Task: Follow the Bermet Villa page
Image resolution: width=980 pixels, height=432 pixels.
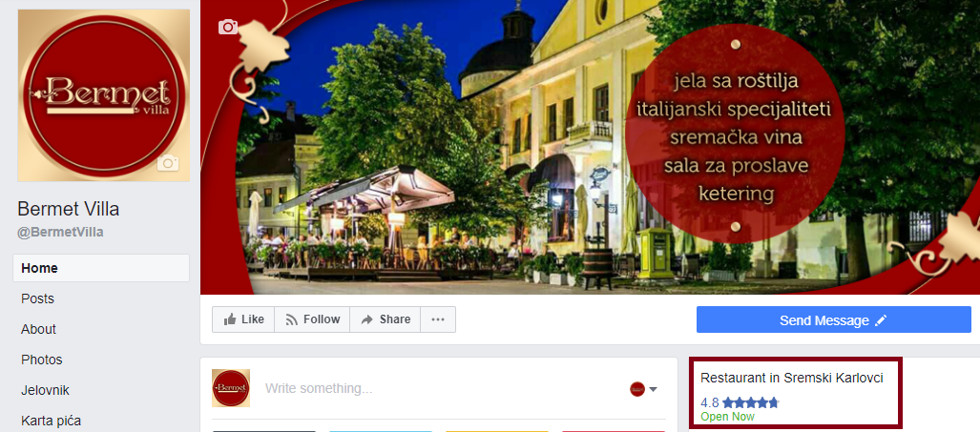Action: click(x=312, y=319)
